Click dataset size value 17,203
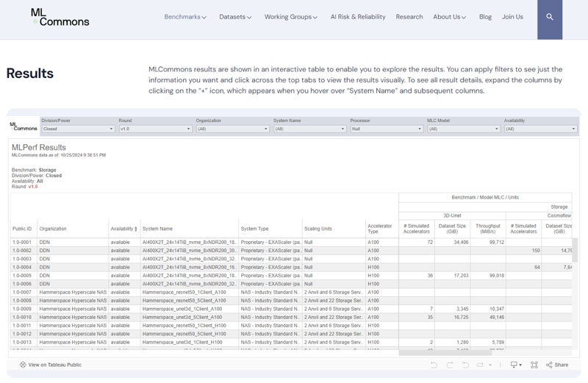 pyautogui.click(x=461, y=276)
